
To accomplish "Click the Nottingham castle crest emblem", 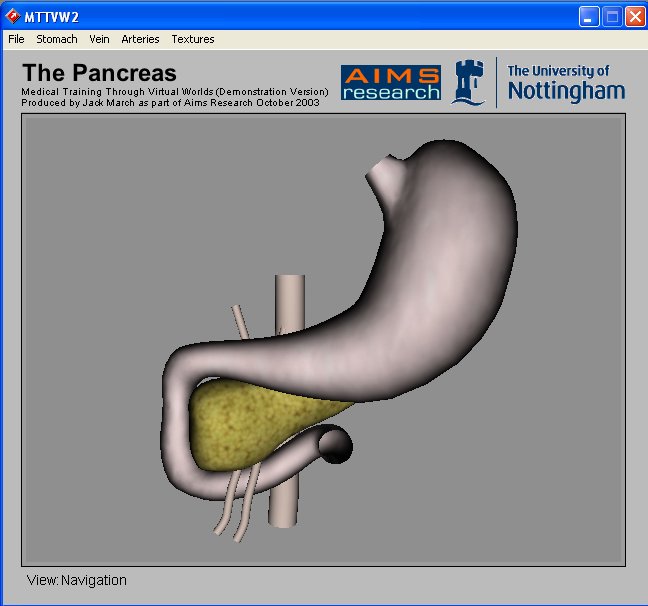I will point(468,82).
